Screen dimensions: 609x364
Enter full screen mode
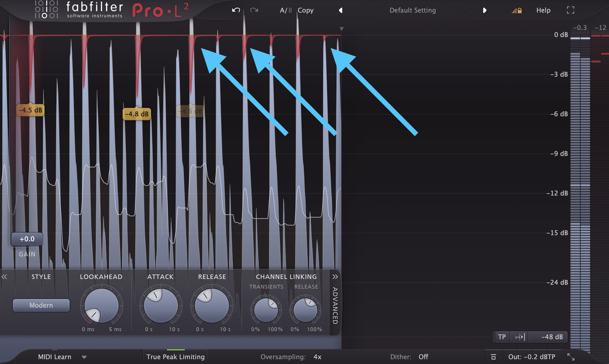click(571, 10)
